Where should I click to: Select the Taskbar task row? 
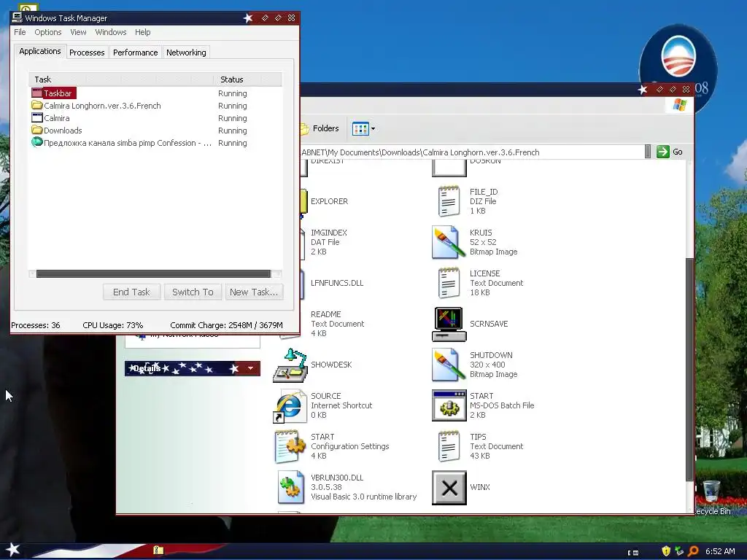[155, 93]
